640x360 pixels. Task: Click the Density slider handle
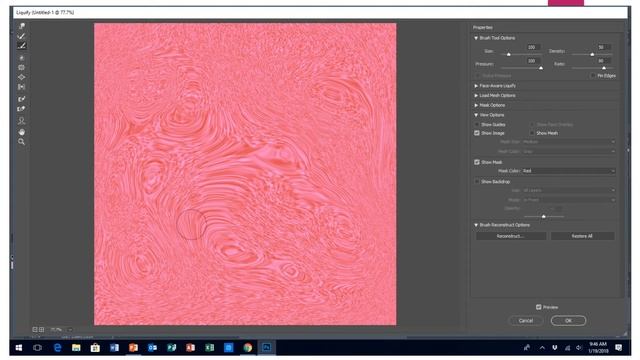(592, 54)
